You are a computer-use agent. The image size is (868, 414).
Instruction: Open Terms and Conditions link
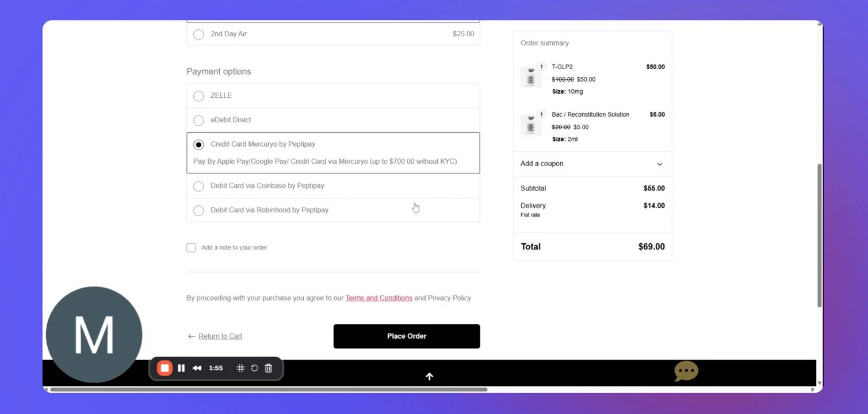pos(378,298)
